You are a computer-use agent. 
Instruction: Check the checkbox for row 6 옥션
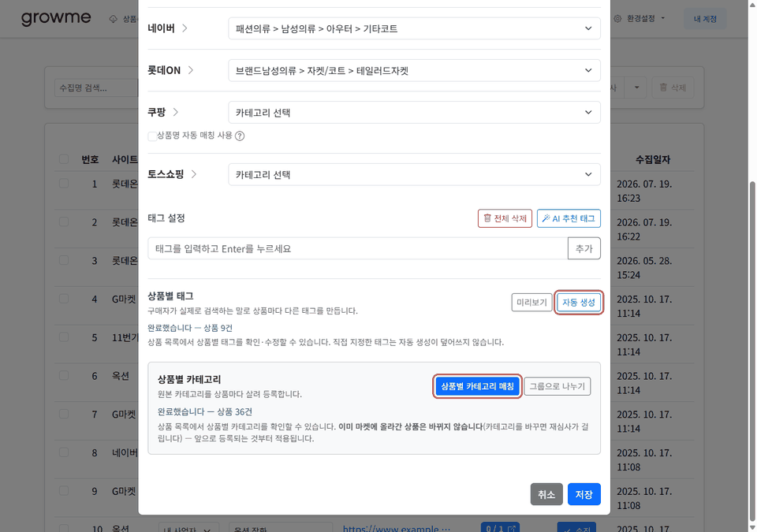[64, 376]
